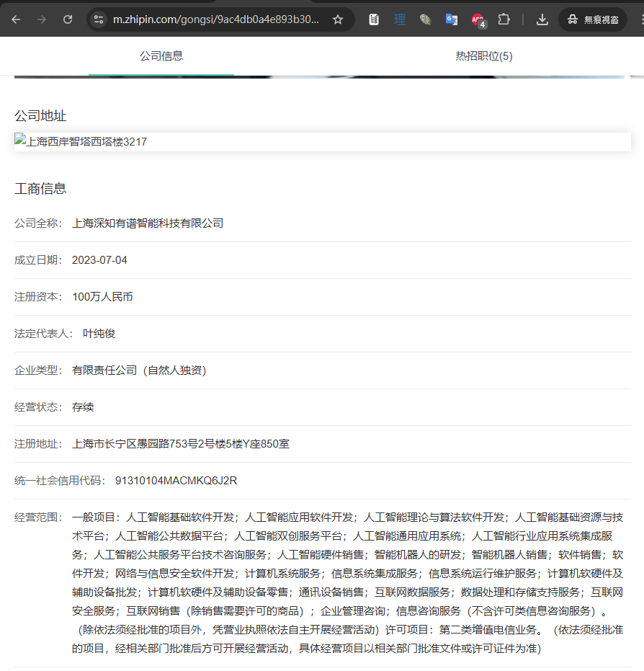Open the extensions puzzle menu
Viewport: 644px width, 671px height.
click(504, 19)
